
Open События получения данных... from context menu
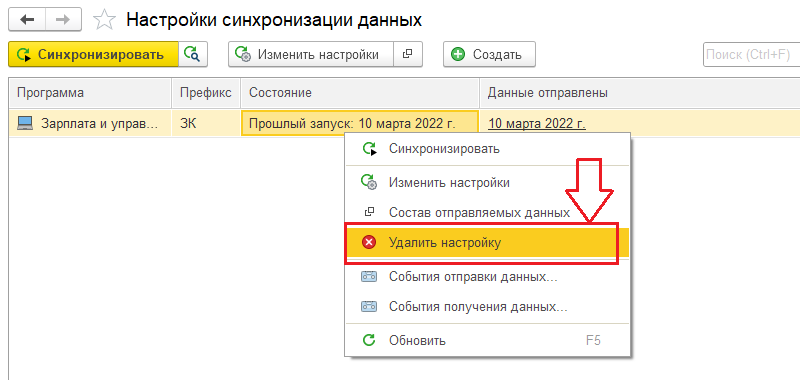pos(488,307)
